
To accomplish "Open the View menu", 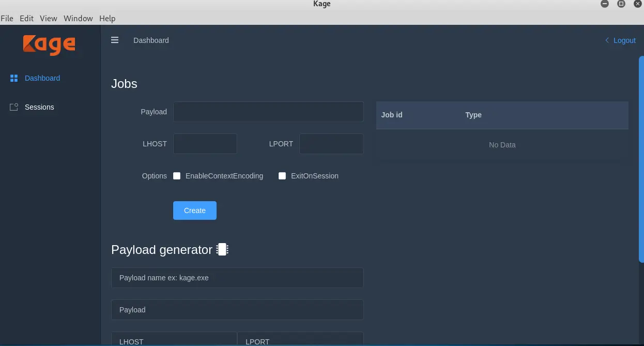I will 49,18.
